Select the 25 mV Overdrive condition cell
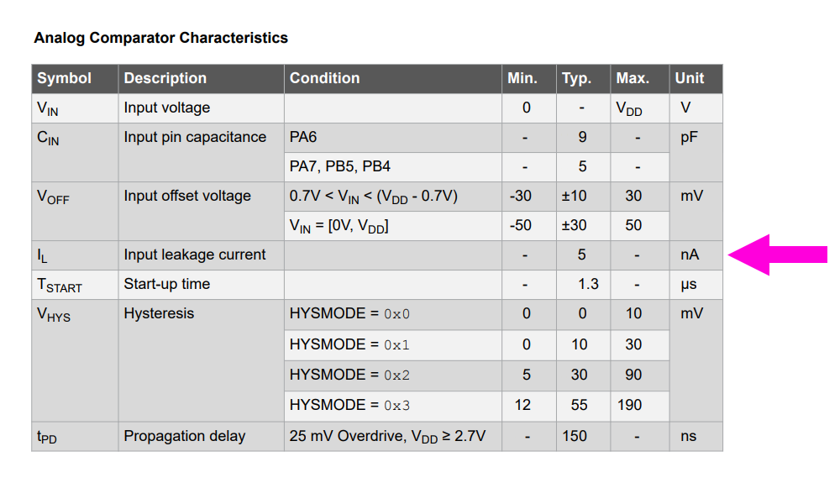840x504 pixels. click(392, 437)
